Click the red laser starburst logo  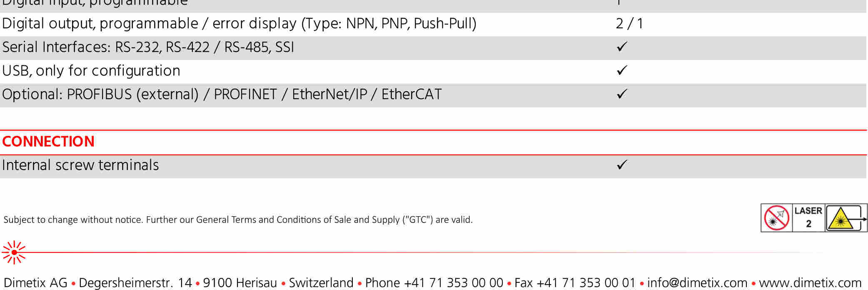14,252
